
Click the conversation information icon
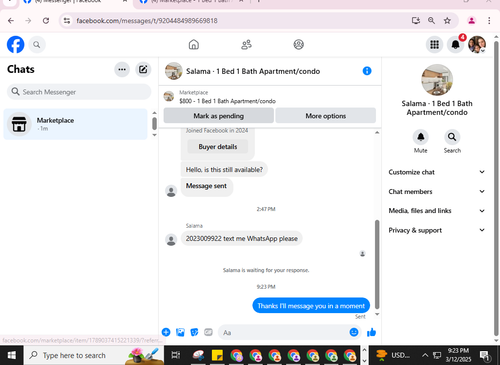367,71
